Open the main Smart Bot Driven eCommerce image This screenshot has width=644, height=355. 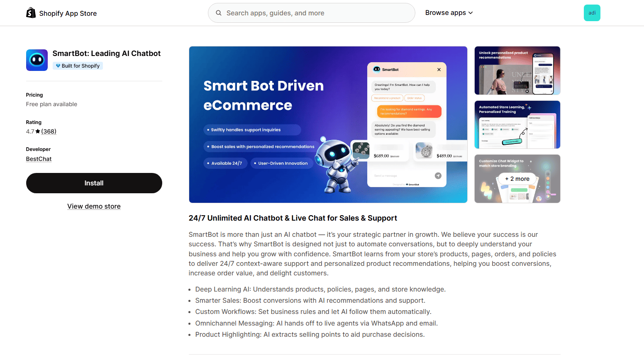click(328, 124)
